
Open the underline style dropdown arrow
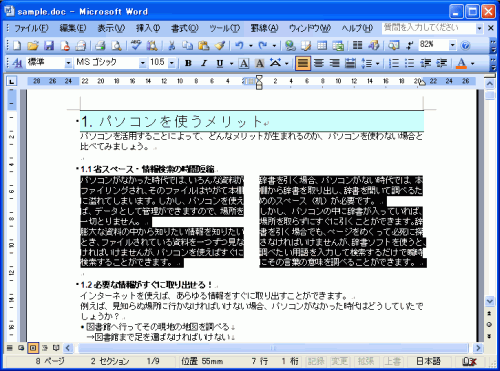[231, 63]
